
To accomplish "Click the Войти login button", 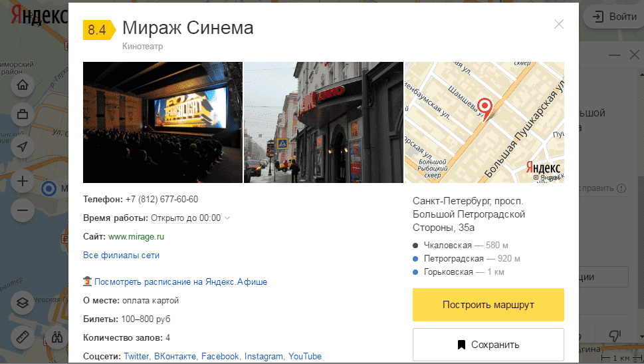I will (x=615, y=17).
